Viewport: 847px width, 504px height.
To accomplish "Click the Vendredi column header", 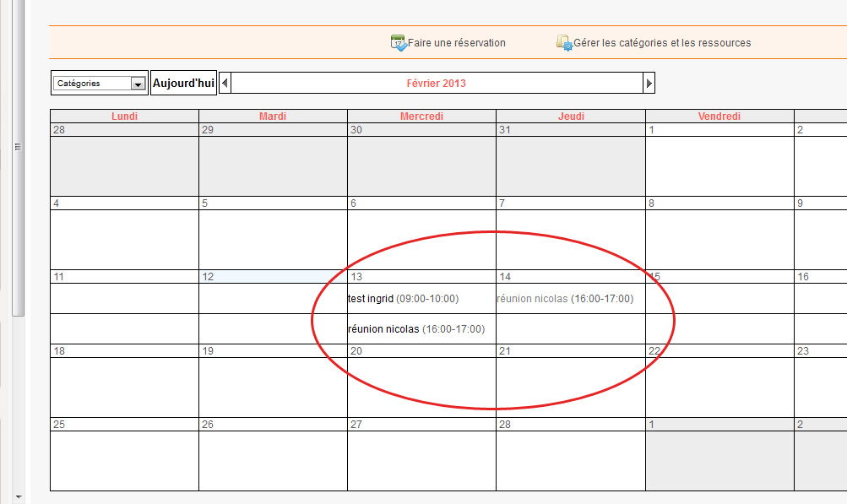I will click(x=719, y=117).
